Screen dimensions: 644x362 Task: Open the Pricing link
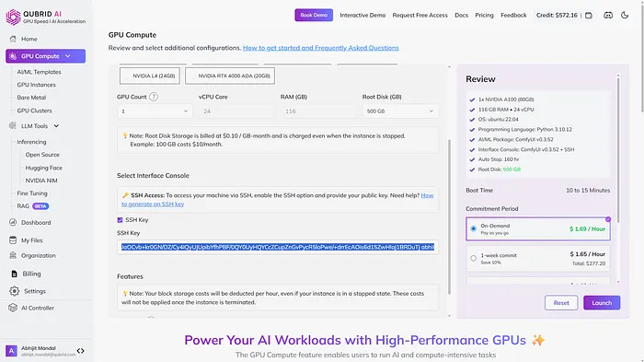point(484,16)
